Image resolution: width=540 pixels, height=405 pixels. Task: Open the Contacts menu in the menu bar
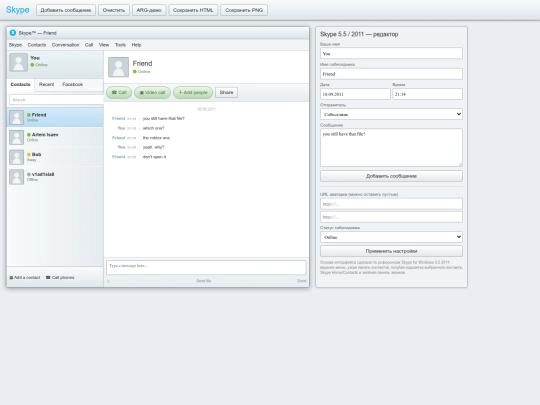tap(37, 45)
